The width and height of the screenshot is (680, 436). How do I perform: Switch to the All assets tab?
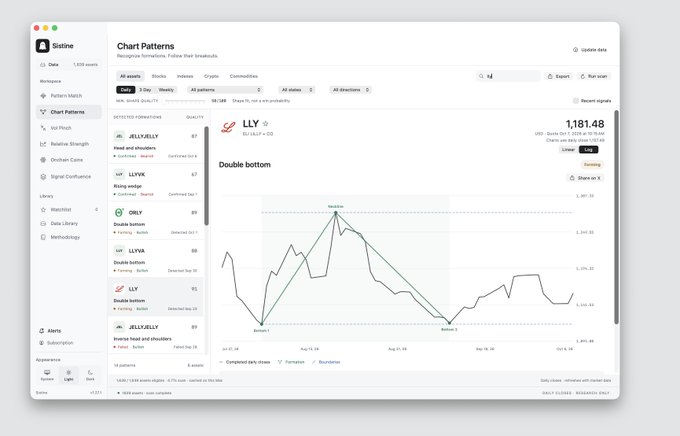pyautogui.click(x=130, y=76)
